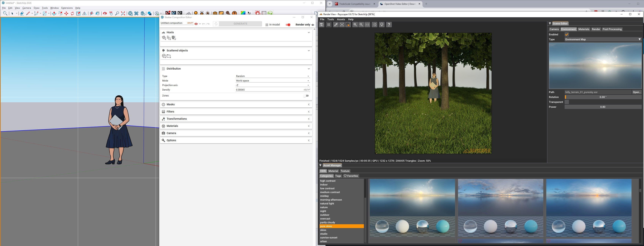Image resolution: width=644 pixels, height=246 pixels.
Task: Click the Rayscaper help question mark icon
Action: [389, 24]
